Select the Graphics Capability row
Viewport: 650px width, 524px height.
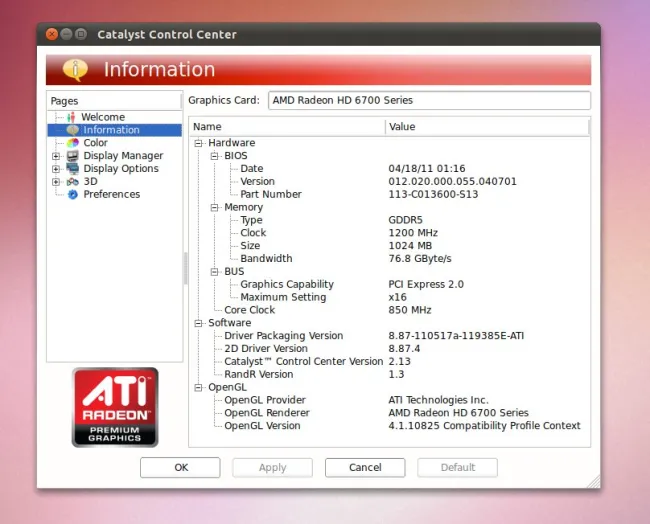click(390, 284)
